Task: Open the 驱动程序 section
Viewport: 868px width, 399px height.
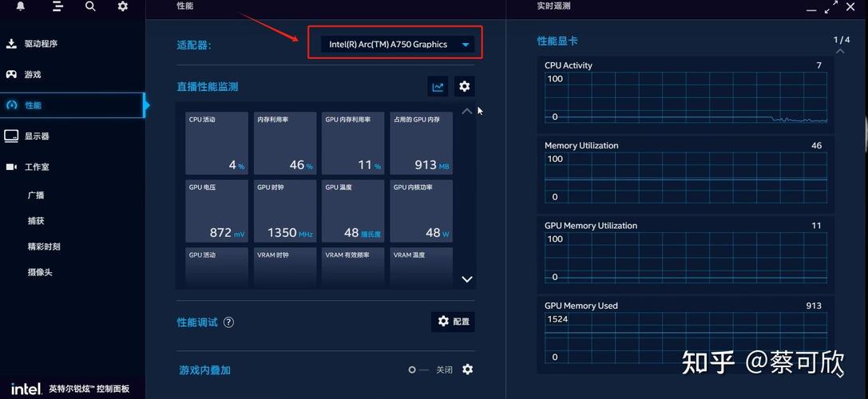Action: coord(41,44)
